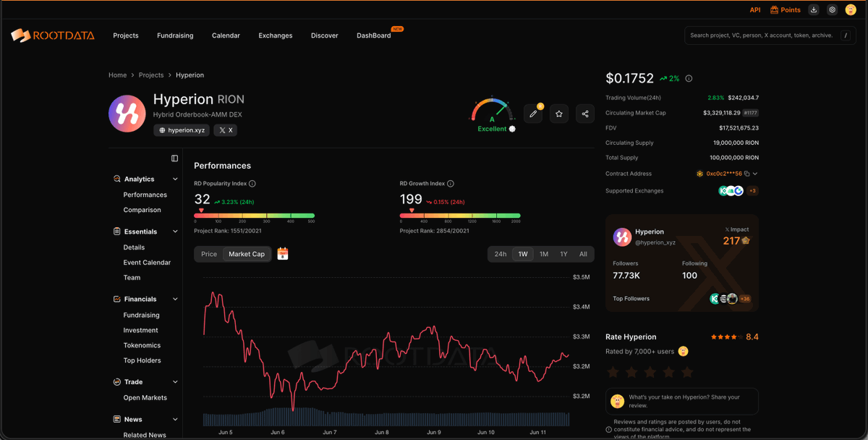Click RD Growth Index color bar

click(x=460, y=216)
